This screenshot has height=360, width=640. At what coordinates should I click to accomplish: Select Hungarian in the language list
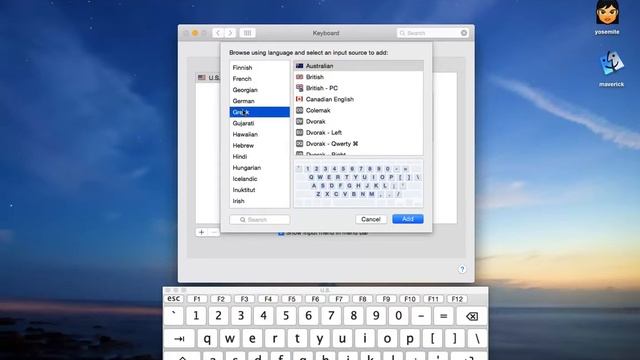[259, 167]
